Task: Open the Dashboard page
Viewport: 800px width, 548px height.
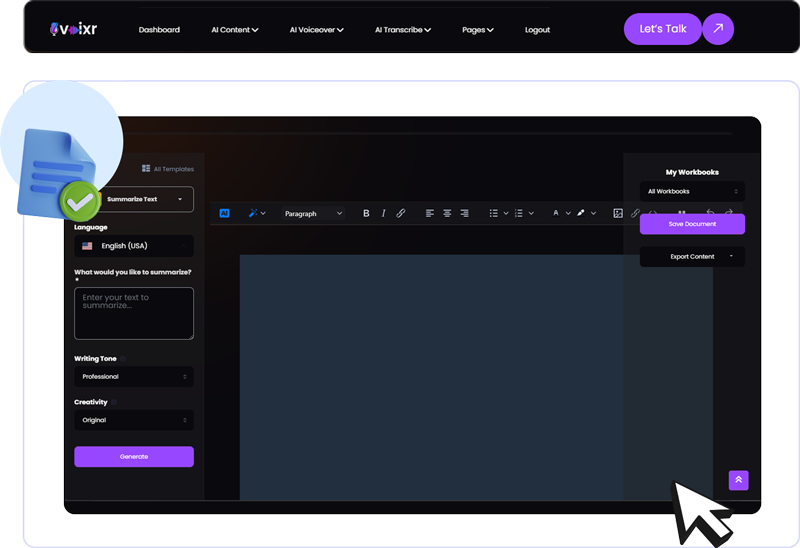Action: point(159,30)
